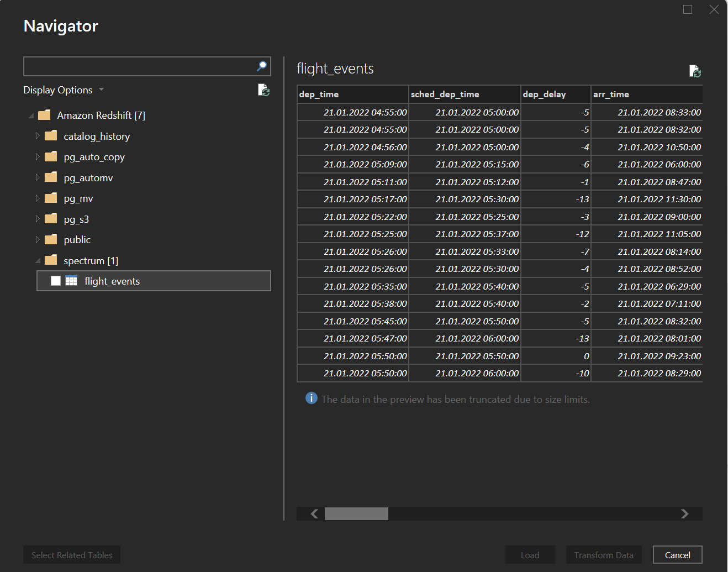This screenshot has width=728, height=572.
Task: Click arr_time cell 21.01.2022 11:05:00
Action: [x=647, y=234]
